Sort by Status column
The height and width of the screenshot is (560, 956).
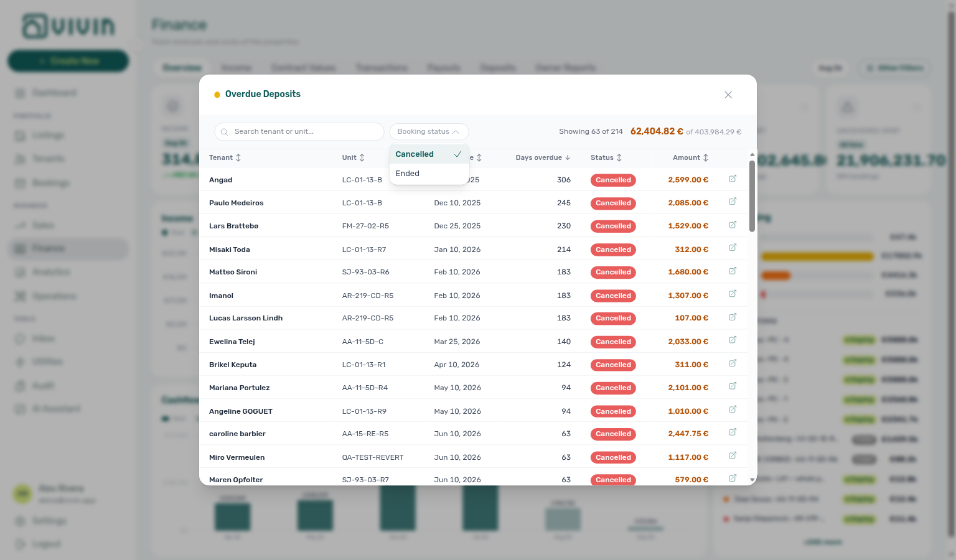pos(606,158)
